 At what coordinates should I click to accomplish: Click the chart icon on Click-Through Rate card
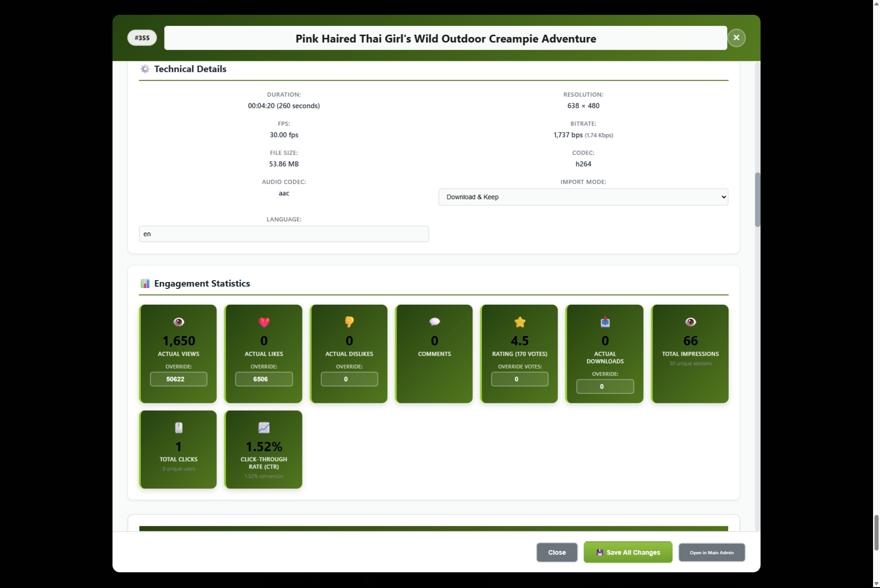[263, 427]
